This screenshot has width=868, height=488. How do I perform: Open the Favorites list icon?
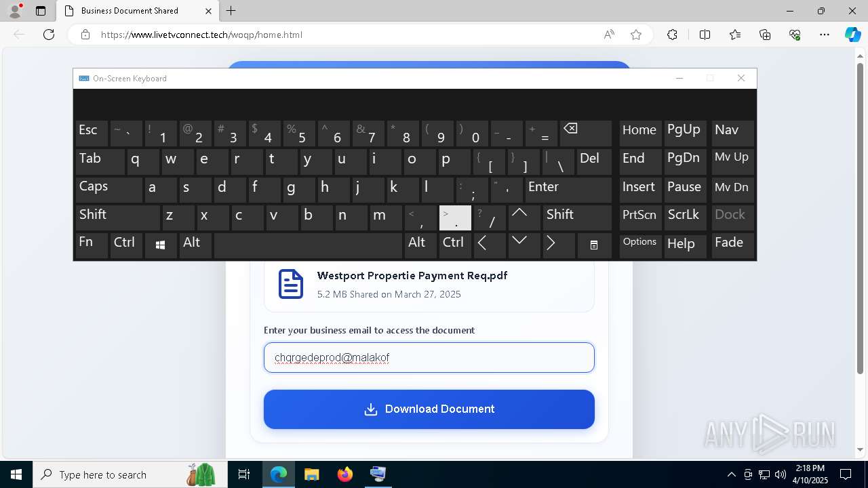[x=735, y=35]
